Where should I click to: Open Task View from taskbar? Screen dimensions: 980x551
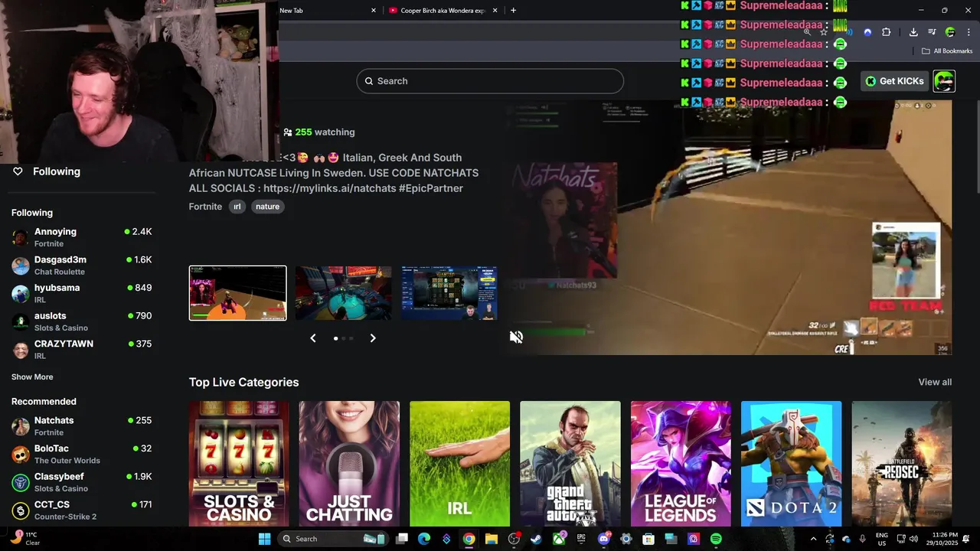[402, 539]
